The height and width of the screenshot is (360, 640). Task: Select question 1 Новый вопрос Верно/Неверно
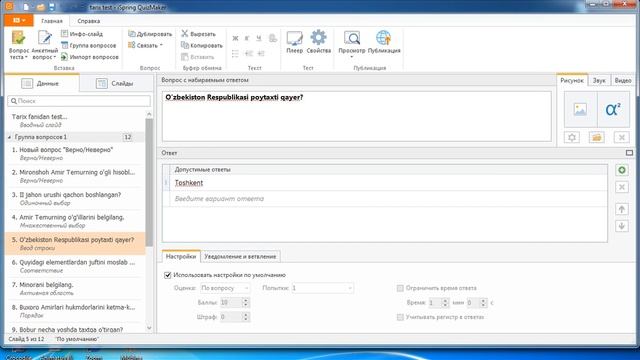click(76, 153)
